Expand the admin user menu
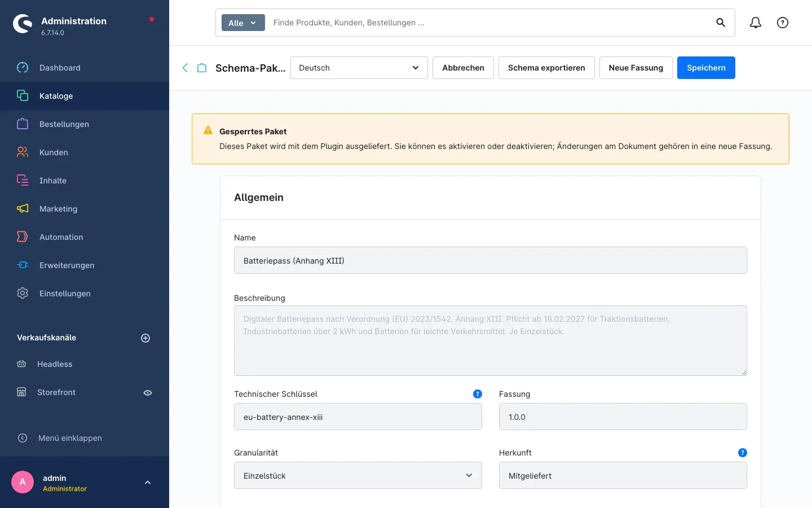 (148, 483)
